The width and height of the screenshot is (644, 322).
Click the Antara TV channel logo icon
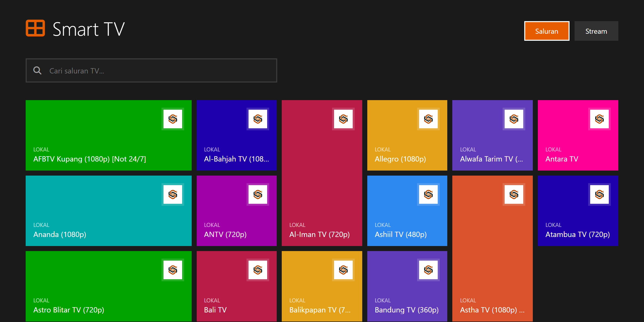599,119
